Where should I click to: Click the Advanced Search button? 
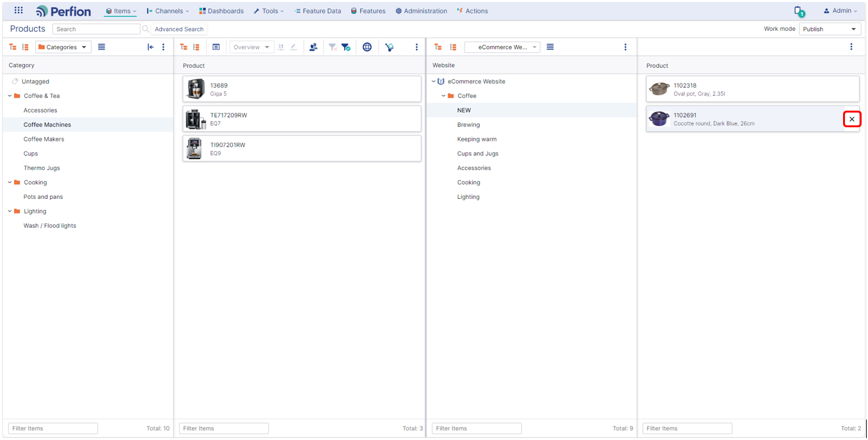[x=179, y=29]
